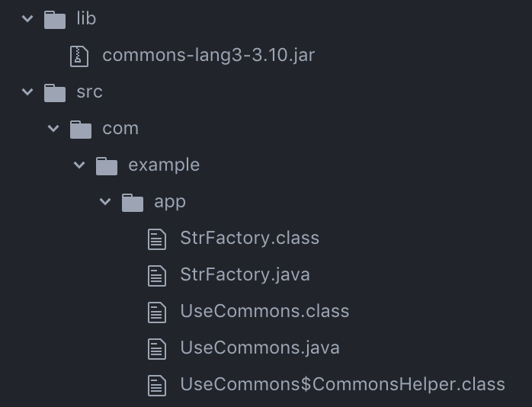Screen dimensions: 532x407
Task: Collapse the lib folder chevron
Action: click(28, 19)
